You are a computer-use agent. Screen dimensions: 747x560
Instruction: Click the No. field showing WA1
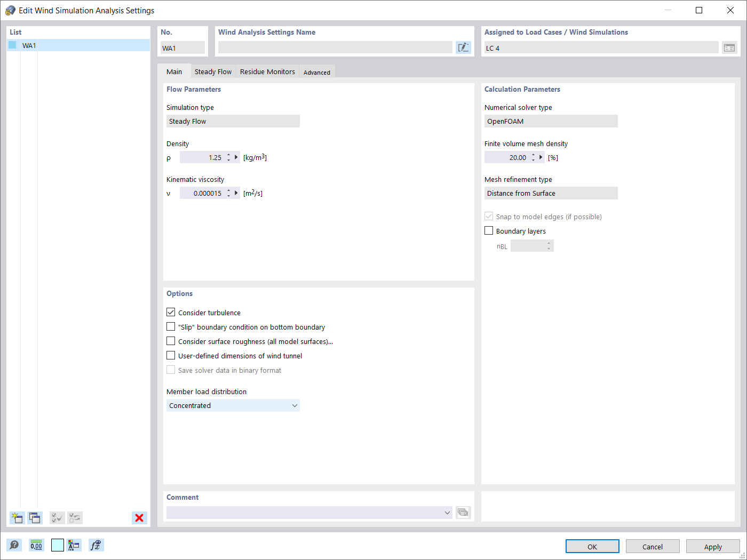(182, 47)
